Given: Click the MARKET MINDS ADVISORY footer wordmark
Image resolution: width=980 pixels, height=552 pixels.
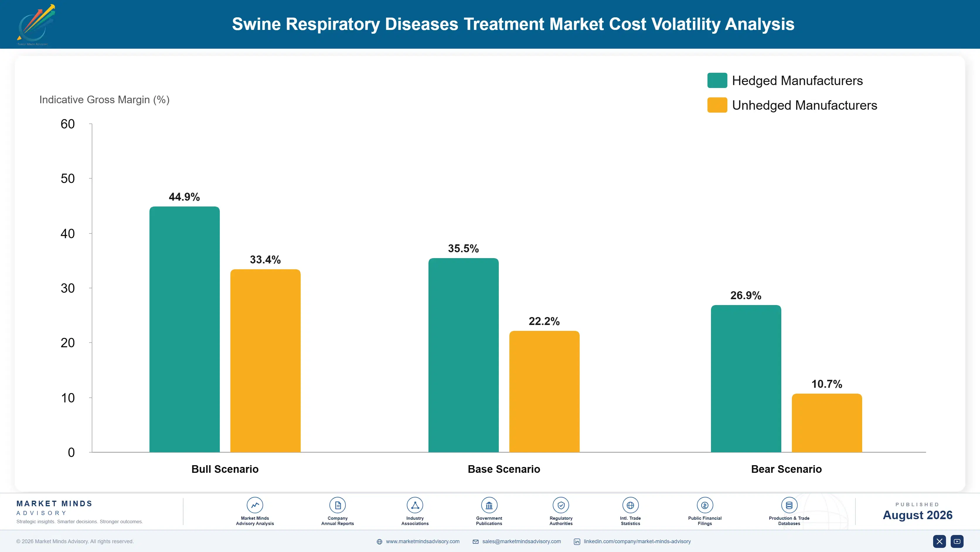Looking at the screenshot, I should tap(54, 508).
